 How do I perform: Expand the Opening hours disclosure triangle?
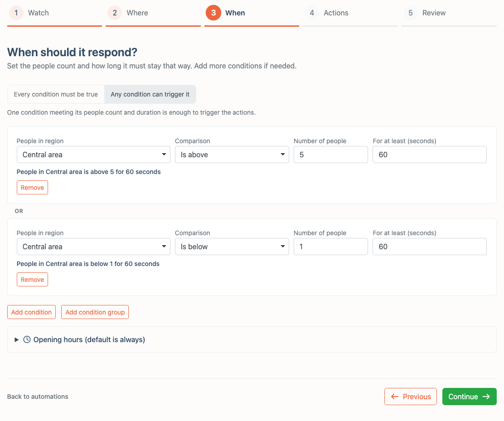16,340
